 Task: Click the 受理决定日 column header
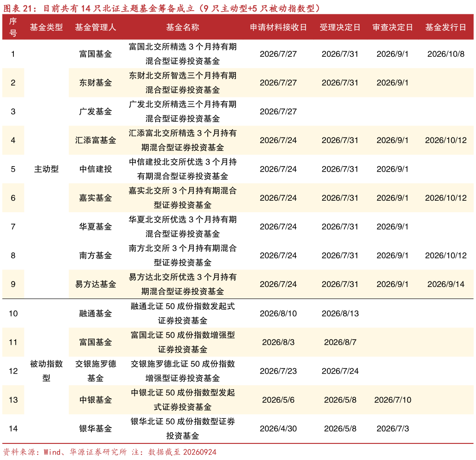(340, 27)
